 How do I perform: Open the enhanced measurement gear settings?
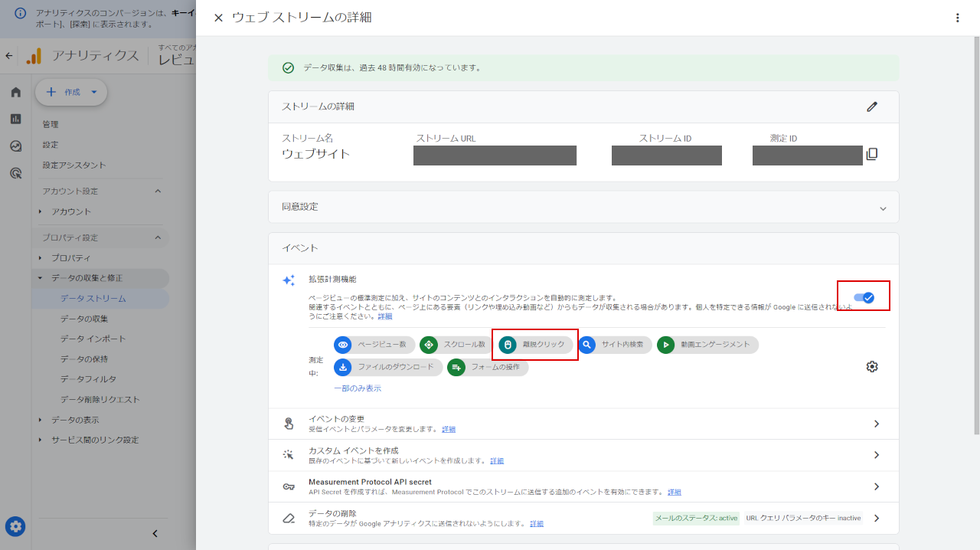(x=871, y=367)
